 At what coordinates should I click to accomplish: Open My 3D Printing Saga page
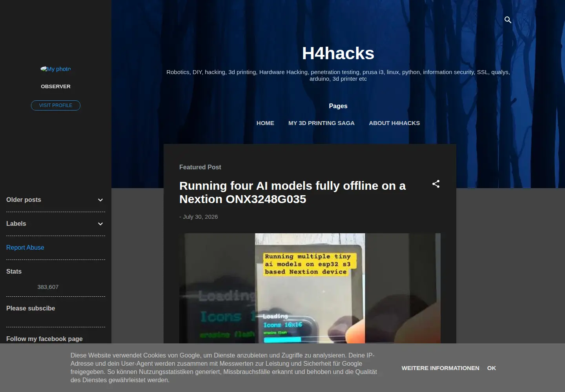321,123
